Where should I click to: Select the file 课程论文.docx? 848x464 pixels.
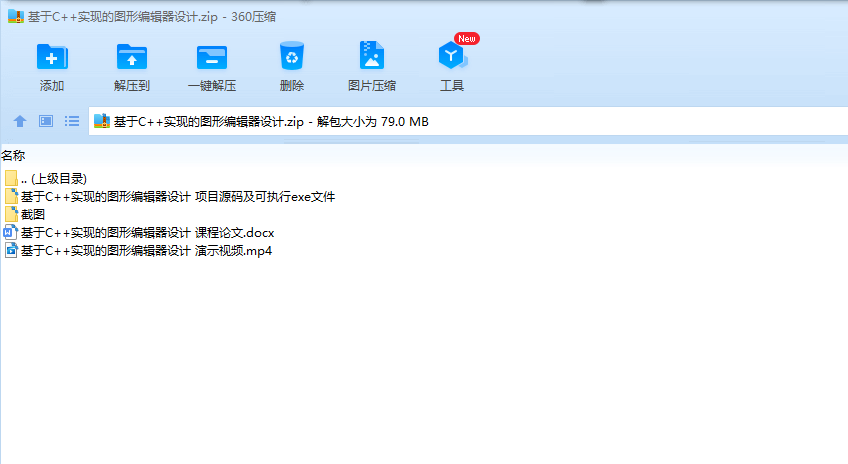147,233
